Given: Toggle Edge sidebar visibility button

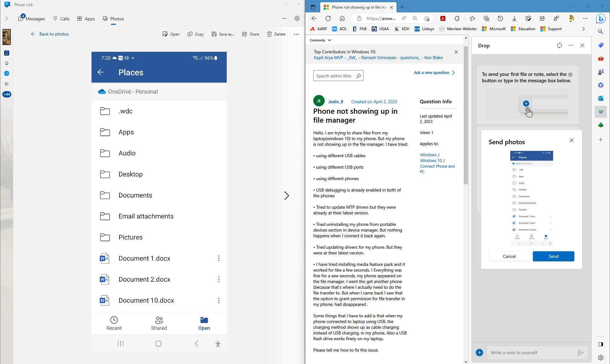Looking at the screenshot, I should point(600,344).
